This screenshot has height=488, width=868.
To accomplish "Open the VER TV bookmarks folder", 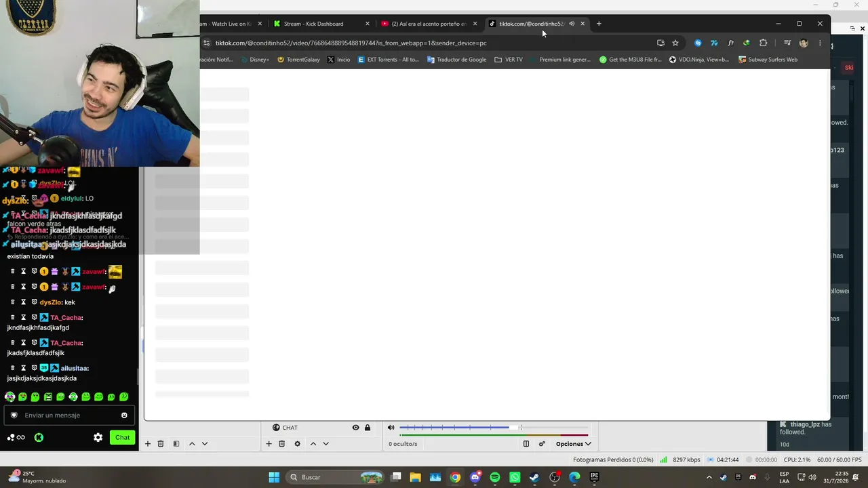I will pyautogui.click(x=509, y=60).
